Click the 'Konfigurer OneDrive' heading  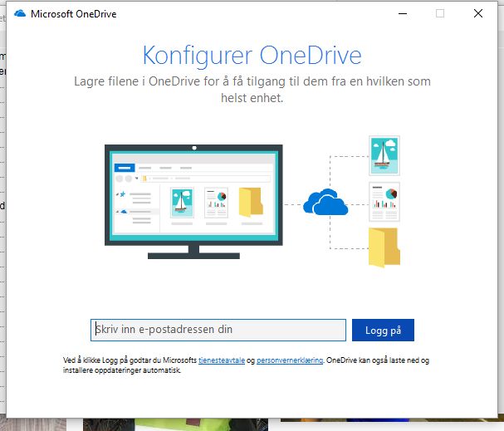(x=252, y=56)
